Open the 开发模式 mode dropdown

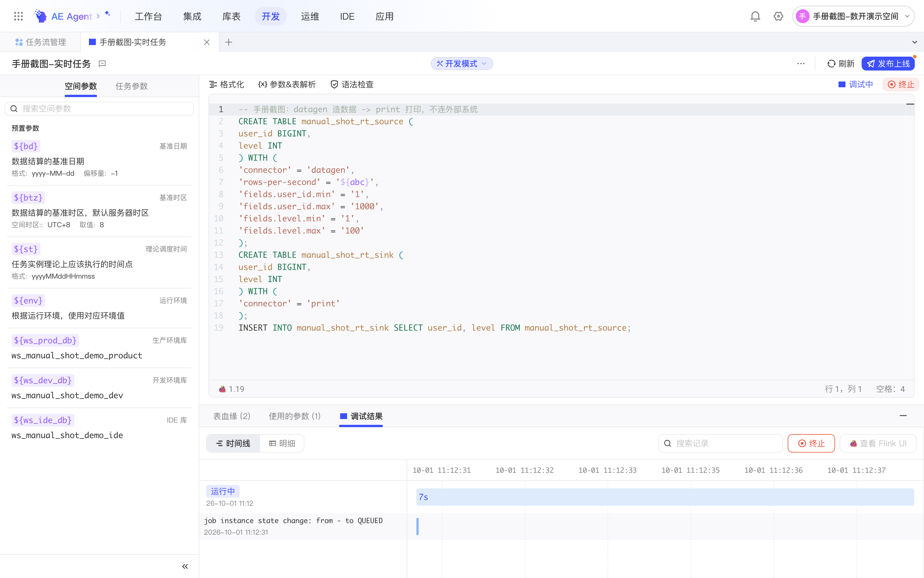pyautogui.click(x=462, y=64)
